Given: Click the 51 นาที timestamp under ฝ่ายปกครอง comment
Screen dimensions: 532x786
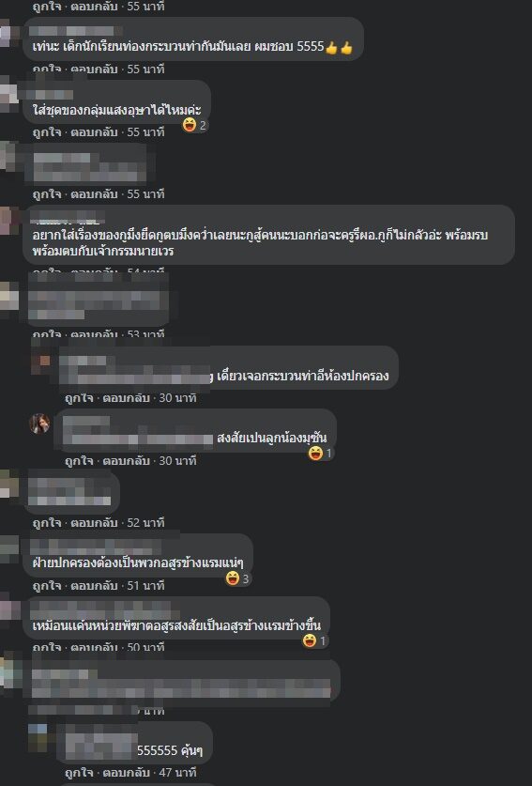Looking at the screenshot, I should [145, 585].
